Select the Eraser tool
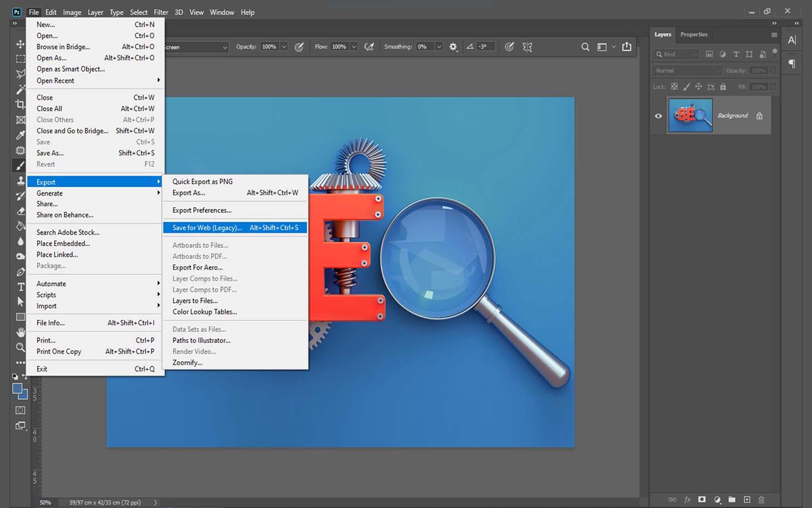The height and width of the screenshot is (508, 812). [x=21, y=211]
